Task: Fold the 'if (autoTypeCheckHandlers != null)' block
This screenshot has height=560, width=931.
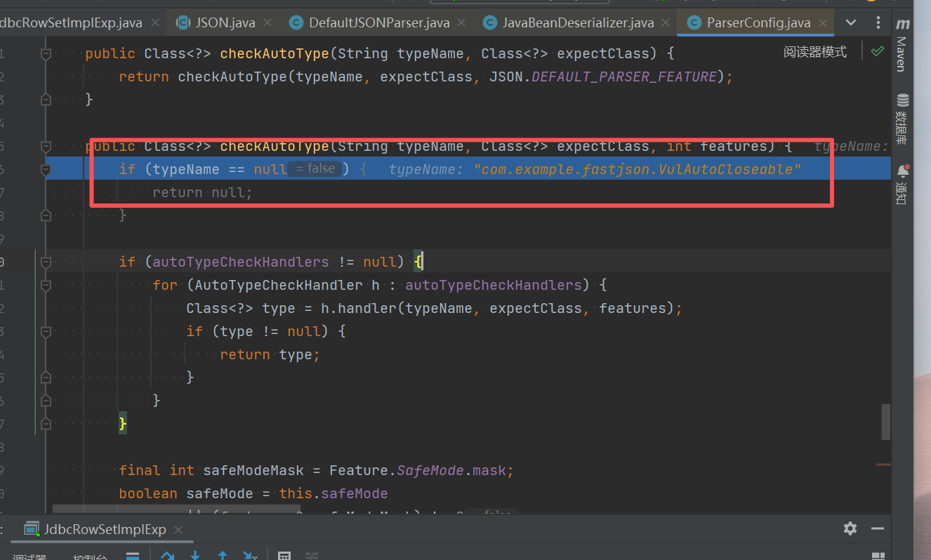Action: coord(46,262)
